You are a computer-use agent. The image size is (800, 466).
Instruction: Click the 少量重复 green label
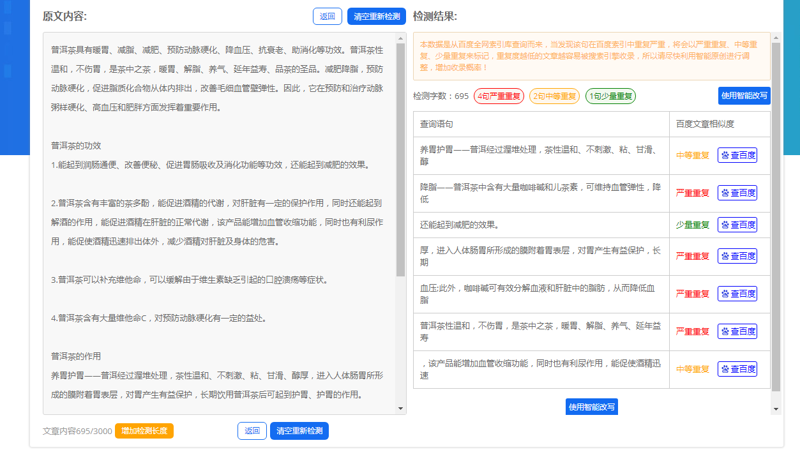tap(692, 225)
